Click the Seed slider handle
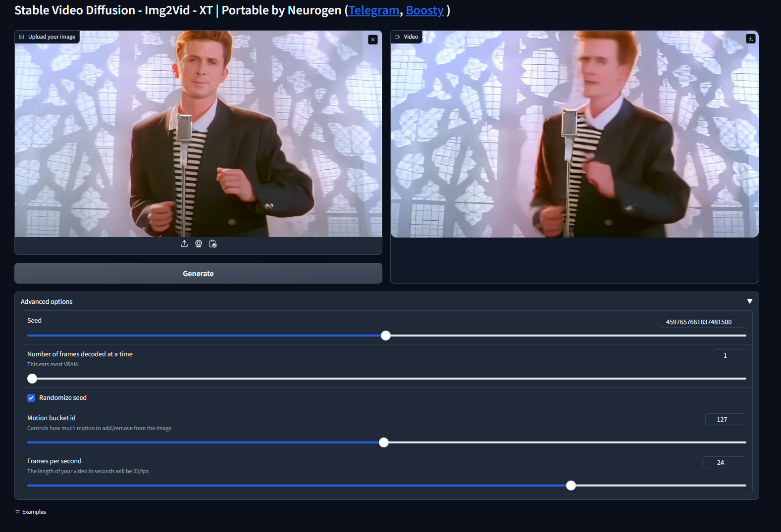 pyautogui.click(x=386, y=336)
